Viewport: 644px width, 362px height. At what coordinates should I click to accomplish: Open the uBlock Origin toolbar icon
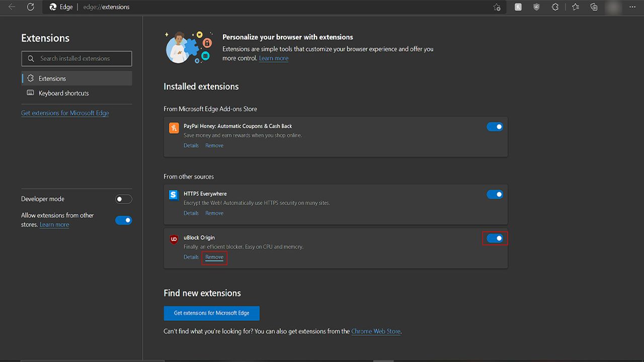click(536, 7)
